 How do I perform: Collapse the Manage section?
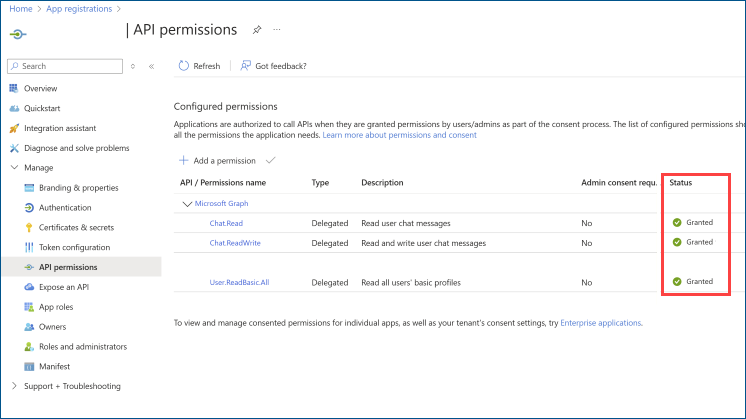[14, 167]
